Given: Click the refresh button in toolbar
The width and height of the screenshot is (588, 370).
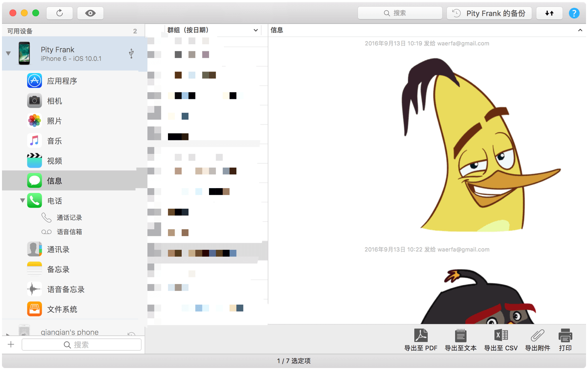Looking at the screenshot, I should 60,13.
